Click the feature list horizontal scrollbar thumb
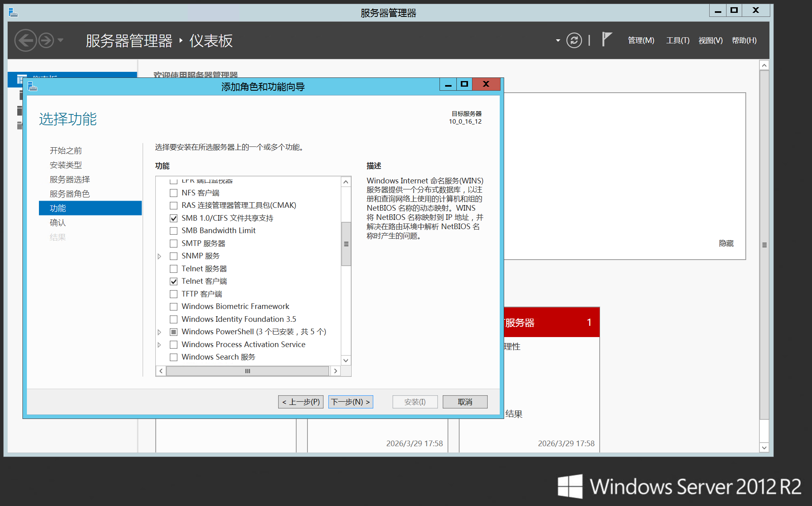 tap(248, 371)
